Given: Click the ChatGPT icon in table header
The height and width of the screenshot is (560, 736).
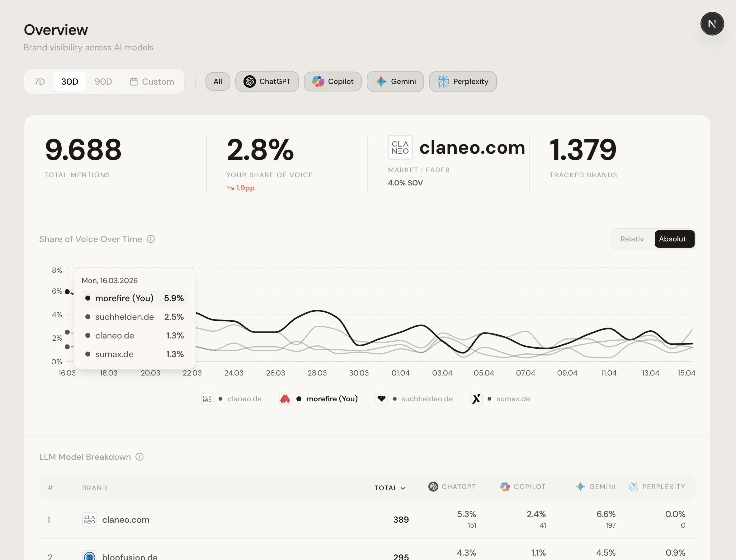Looking at the screenshot, I should pos(433,487).
